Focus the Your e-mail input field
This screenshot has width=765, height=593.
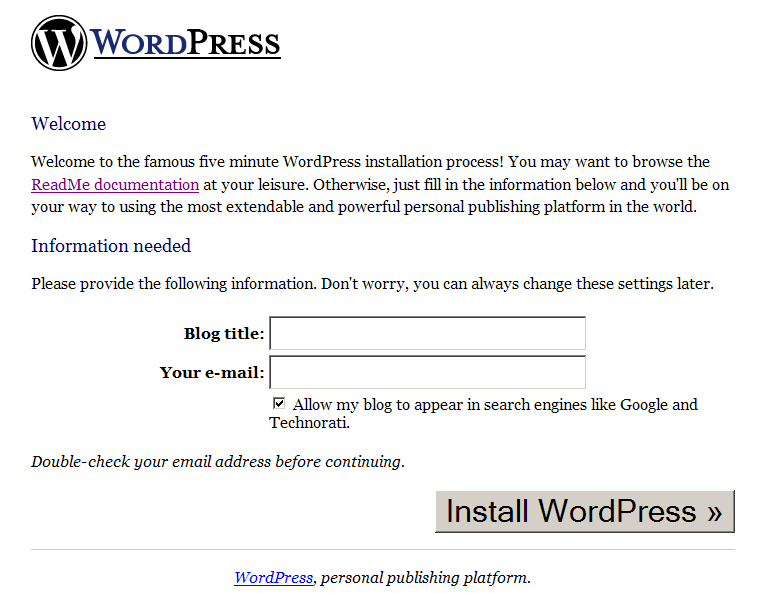click(427, 372)
